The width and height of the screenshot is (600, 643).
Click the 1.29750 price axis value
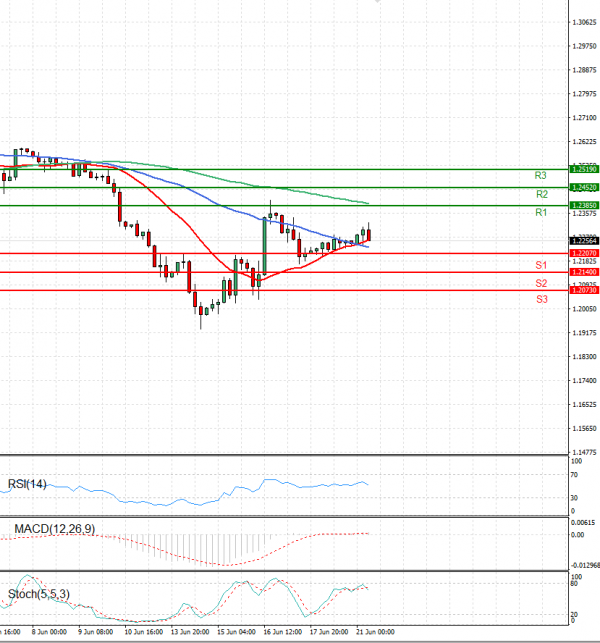pos(584,46)
